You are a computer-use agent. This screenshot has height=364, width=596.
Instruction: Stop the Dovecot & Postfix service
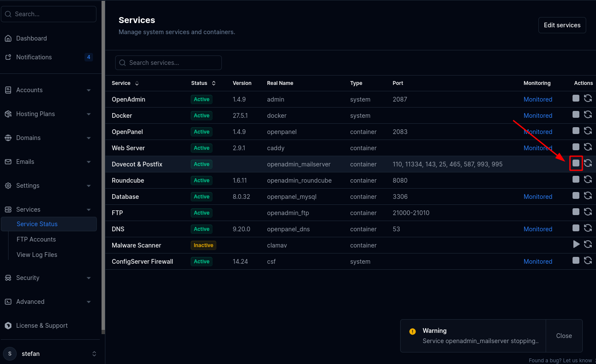576,163
